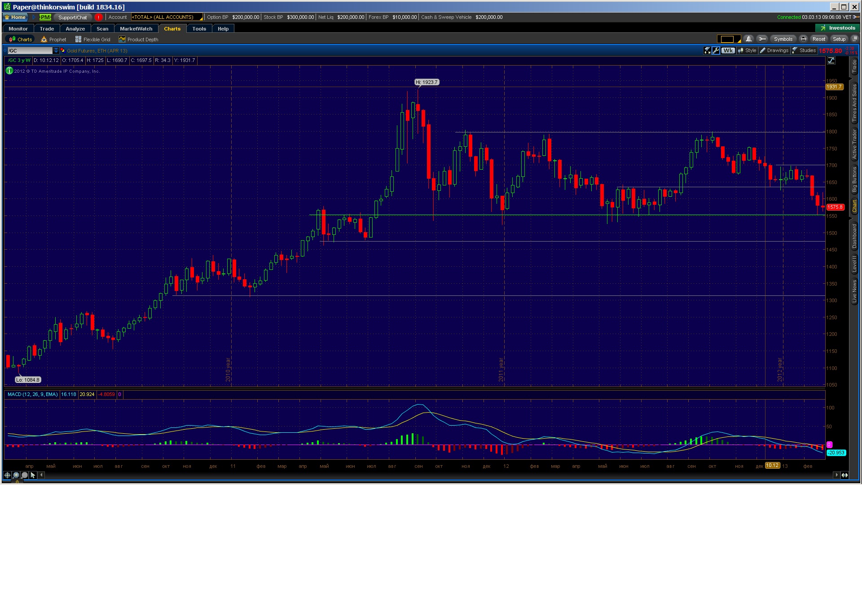Click the 1575.8 current price label
Image resolution: width=862 pixels, height=616 pixels.
point(836,207)
